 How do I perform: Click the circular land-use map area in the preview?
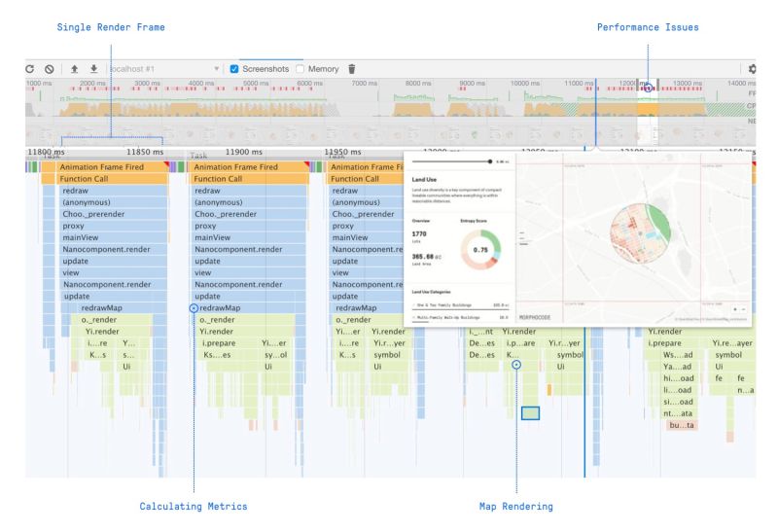coord(640,233)
